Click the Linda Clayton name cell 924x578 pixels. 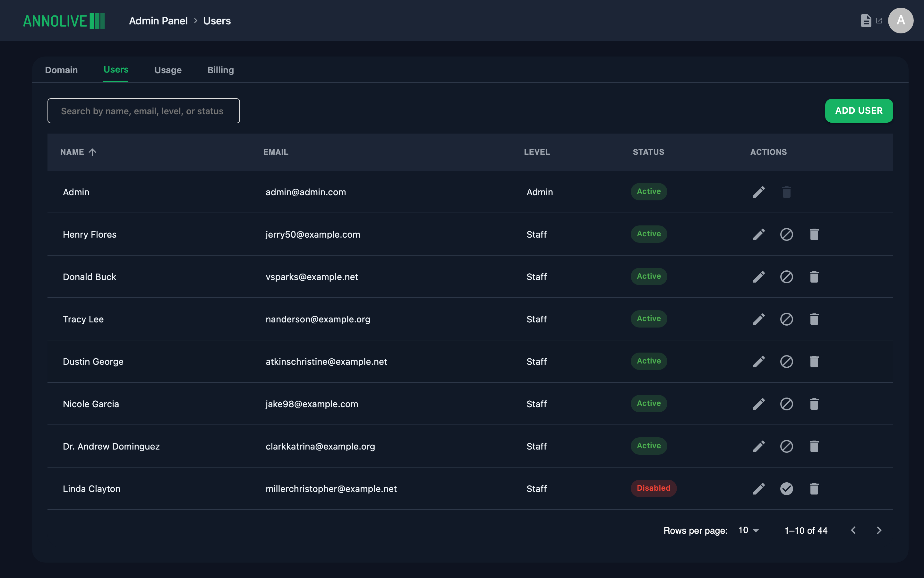coord(92,489)
